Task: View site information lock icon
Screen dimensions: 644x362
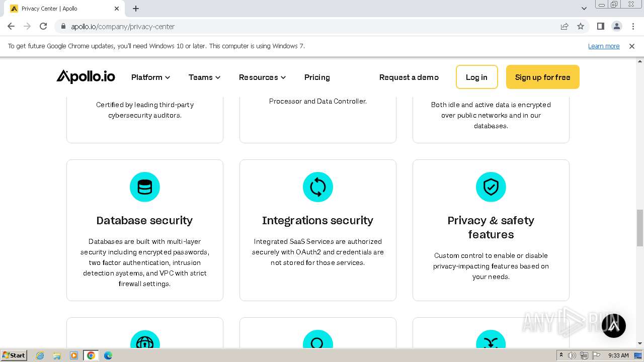Action: click(x=63, y=26)
